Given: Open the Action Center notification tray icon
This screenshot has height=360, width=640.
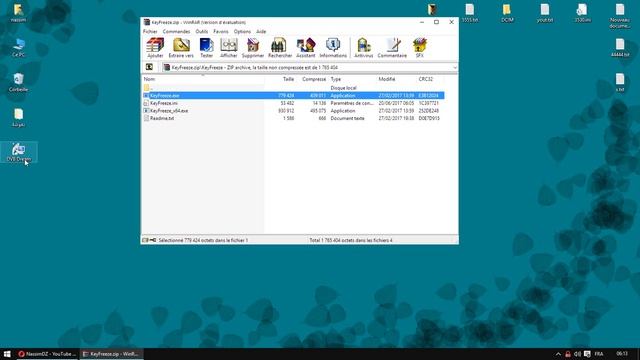Looking at the screenshot, I should 587,354.
